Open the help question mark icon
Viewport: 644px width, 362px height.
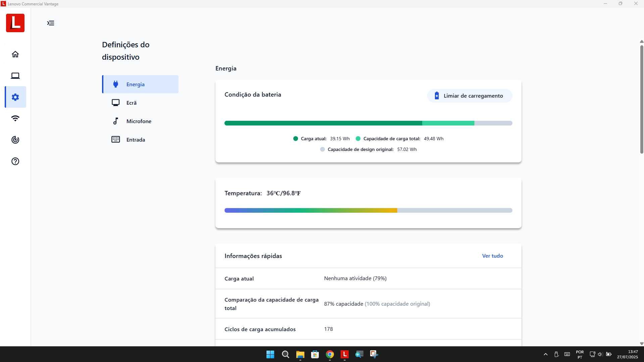click(x=15, y=161)
